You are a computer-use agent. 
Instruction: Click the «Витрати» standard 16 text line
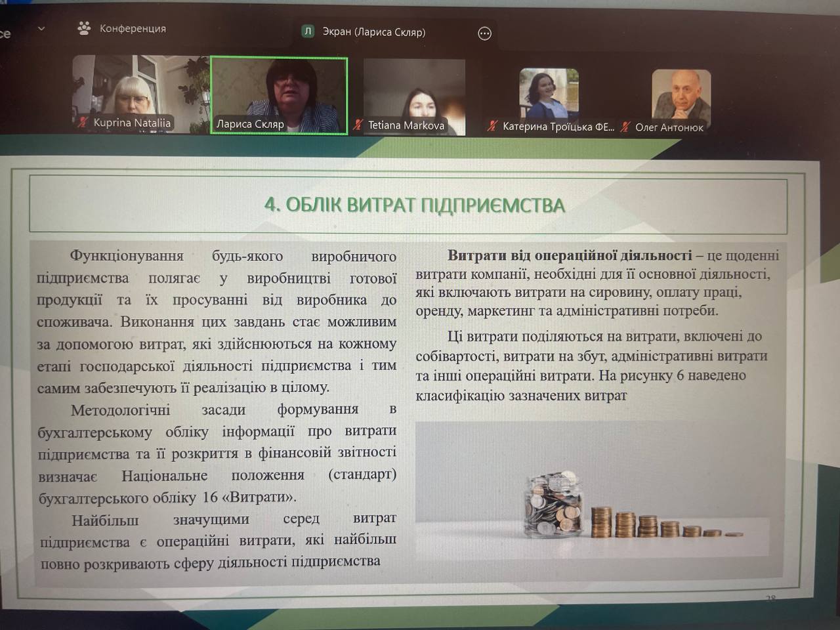167,497
